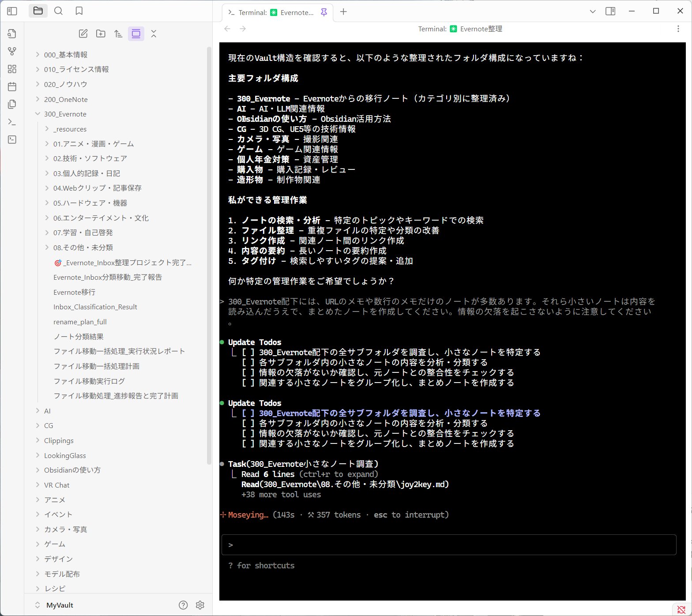Open the bookmarks tab in sidebar
Viewport: 692px width, 616px height.
click(x=79, y=11)
